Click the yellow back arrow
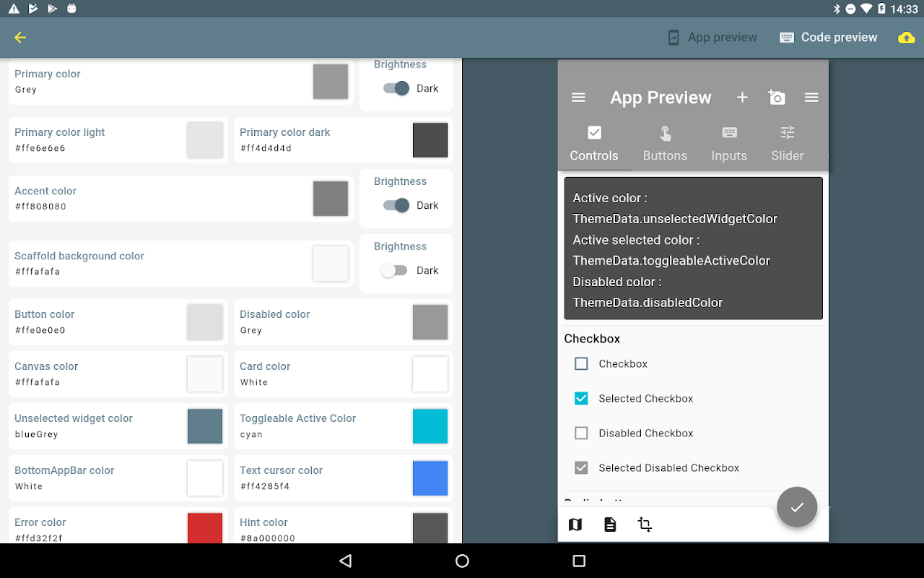This screenshot has width=924, height=578. 20,38
